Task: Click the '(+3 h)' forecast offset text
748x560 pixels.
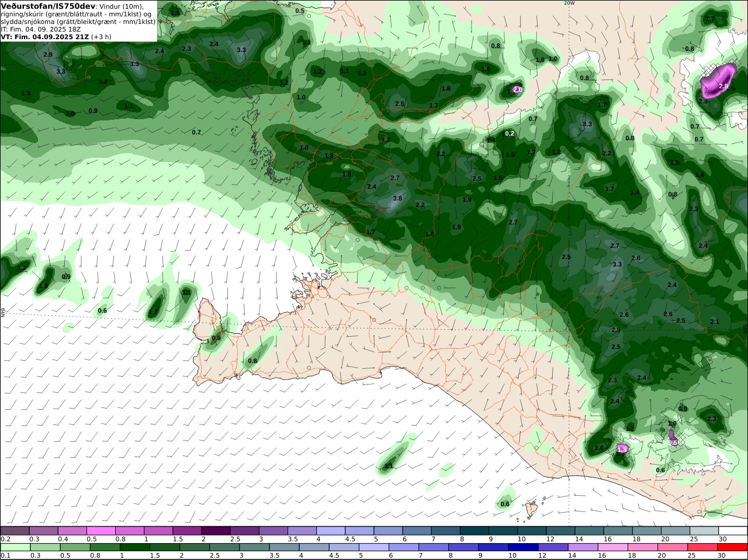Action: coord(101,37)
